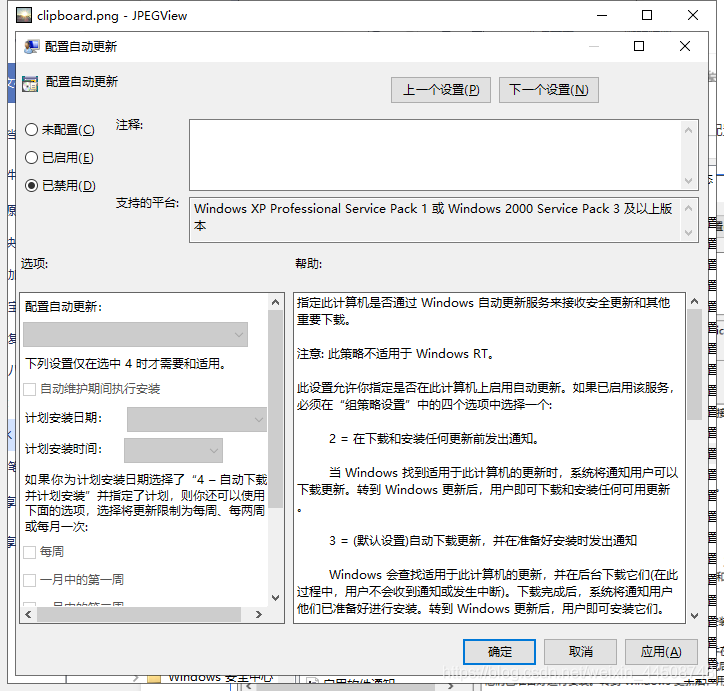
Task: Click the 帮助: label
Action: pos(308,264)
